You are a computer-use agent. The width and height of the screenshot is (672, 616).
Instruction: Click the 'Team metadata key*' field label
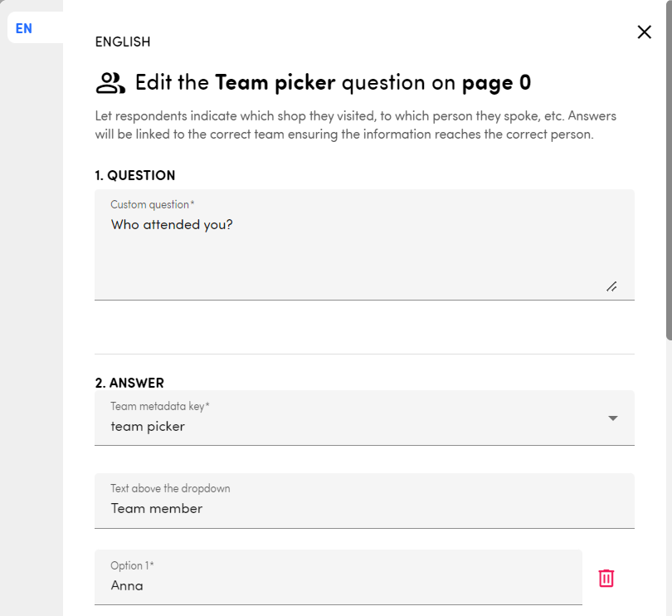160,407
